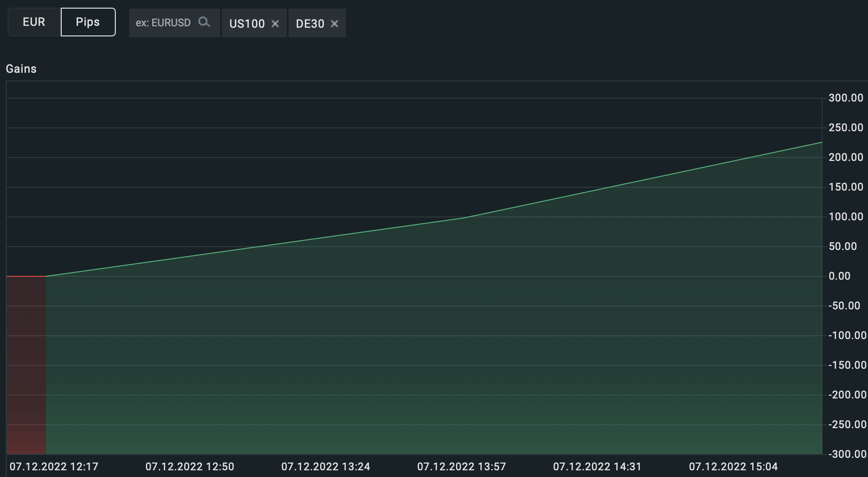868x477 pixels.
Task: Click the red negative area of chart
Action: [x=26, y=365]
